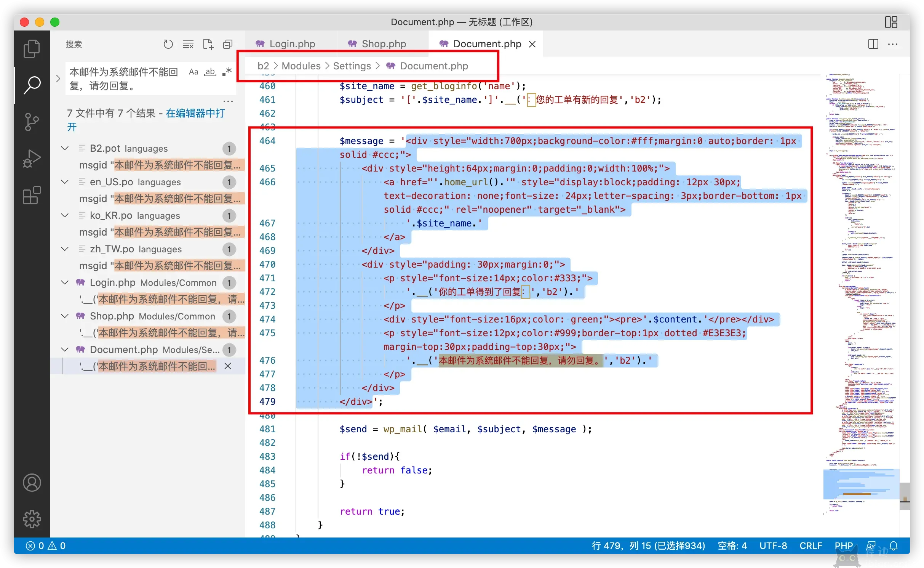Viewport: 924px width, 568px height.
Task: Go to line via 行 479 indicator
Action: tap(648, 546)
